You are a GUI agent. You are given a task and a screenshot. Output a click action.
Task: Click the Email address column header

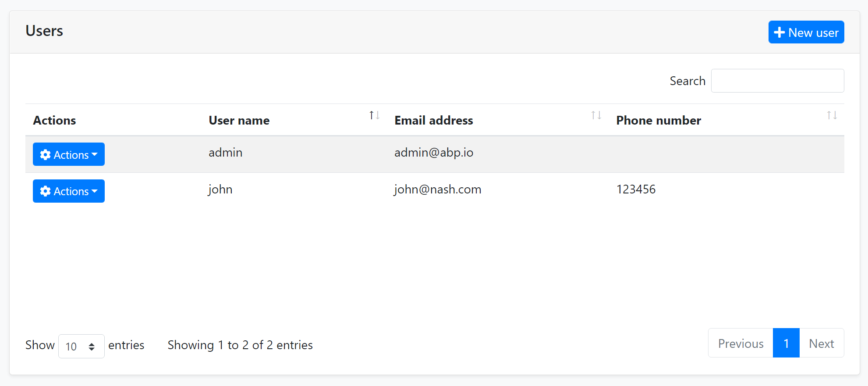pyautogui.click(x=434, y=120)
